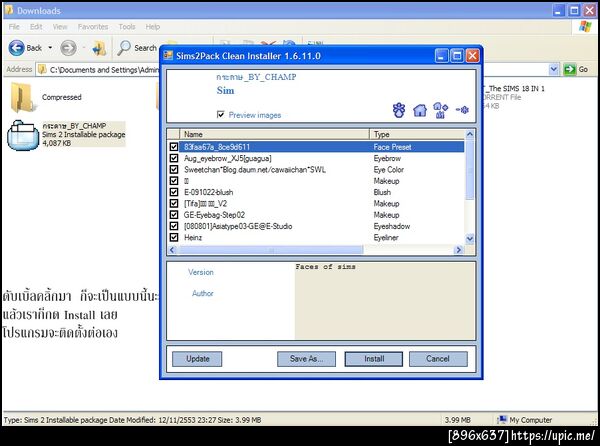The height and width of the screenshot is (446, 600).
Task: Click the Up folder icon in toolbar
Action: pos(99,49)
